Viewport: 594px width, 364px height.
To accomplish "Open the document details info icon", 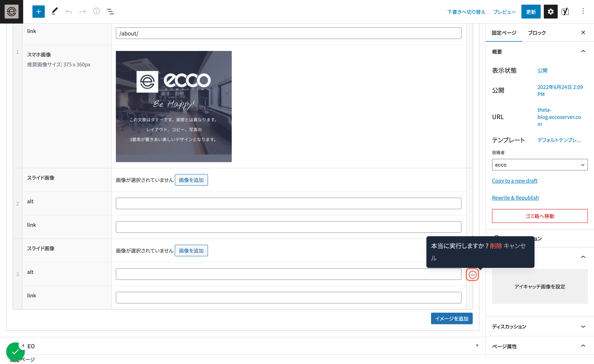I will (96, 11).
